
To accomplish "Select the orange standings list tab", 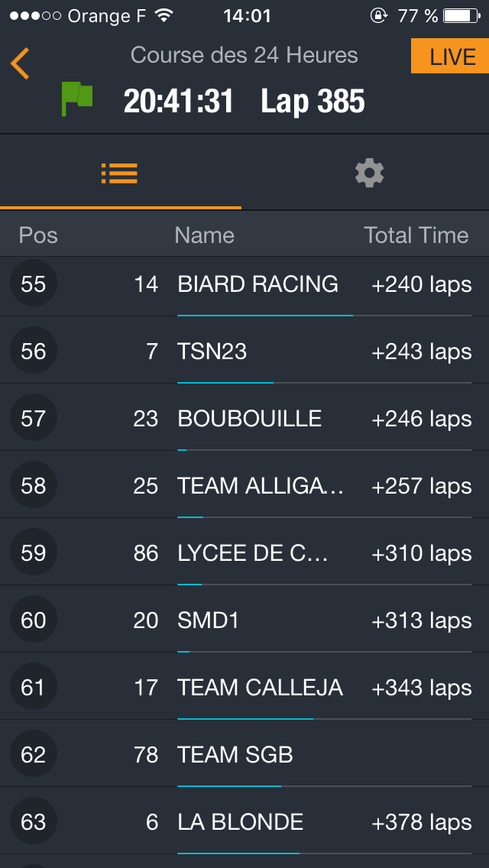I will pyautogui.click(x=119, y=173).
